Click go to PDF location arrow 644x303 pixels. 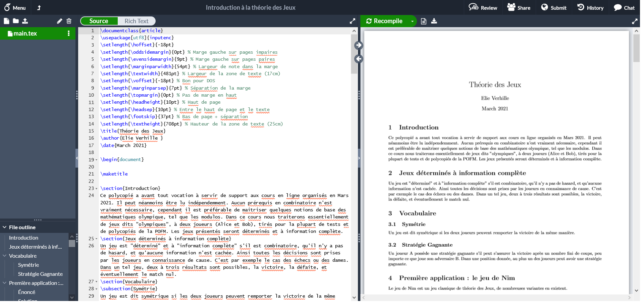tap(359, 45)
